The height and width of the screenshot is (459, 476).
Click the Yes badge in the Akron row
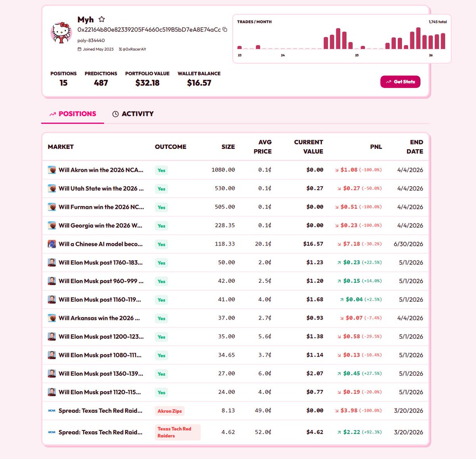click(x=161, y=170)
